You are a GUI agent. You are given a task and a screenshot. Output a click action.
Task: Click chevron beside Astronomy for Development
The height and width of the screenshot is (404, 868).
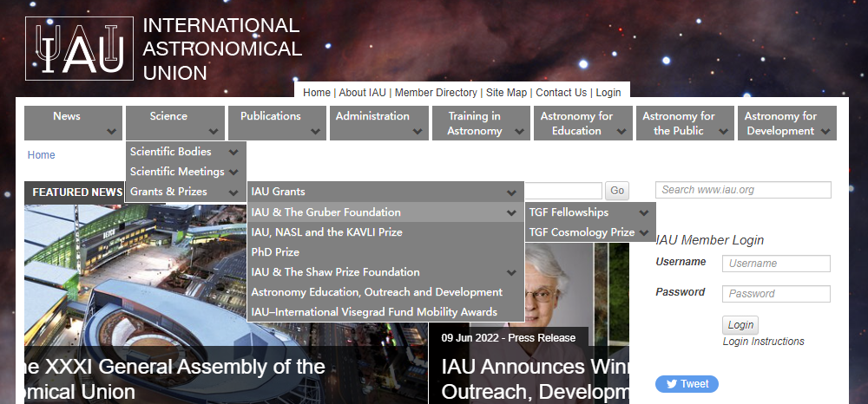pos(825,132)
